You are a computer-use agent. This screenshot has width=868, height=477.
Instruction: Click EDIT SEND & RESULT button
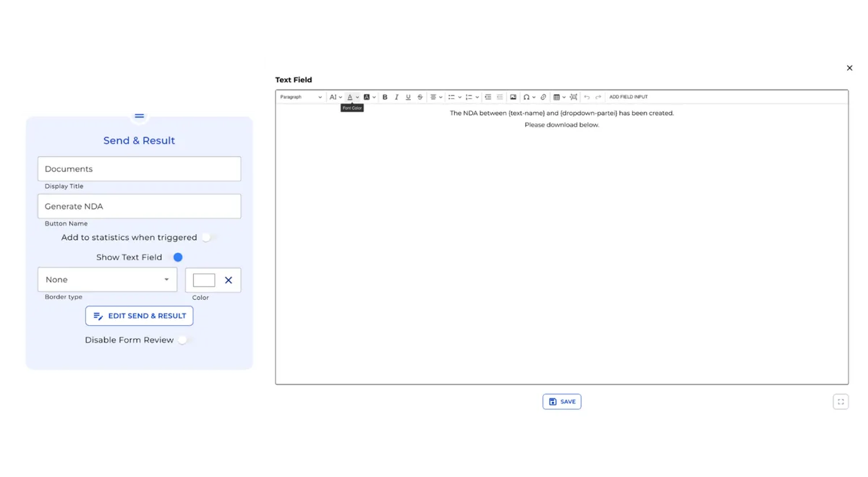pos(139,316)
